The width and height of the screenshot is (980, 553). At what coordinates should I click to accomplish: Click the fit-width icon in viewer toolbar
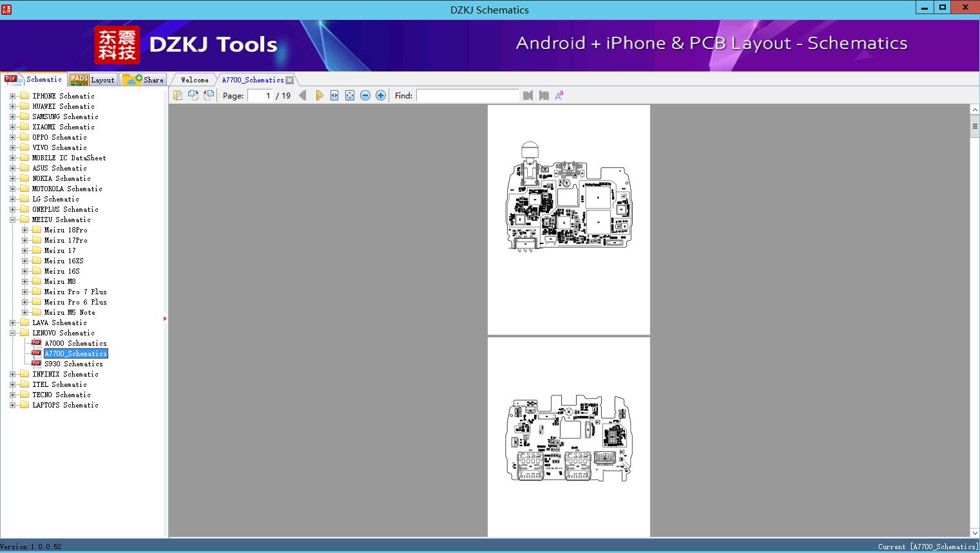pyautogui.click(x=334, y=95)
